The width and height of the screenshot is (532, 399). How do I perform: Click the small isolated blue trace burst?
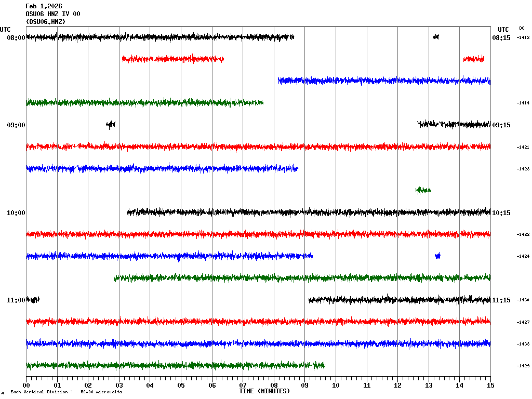point(437,256)
